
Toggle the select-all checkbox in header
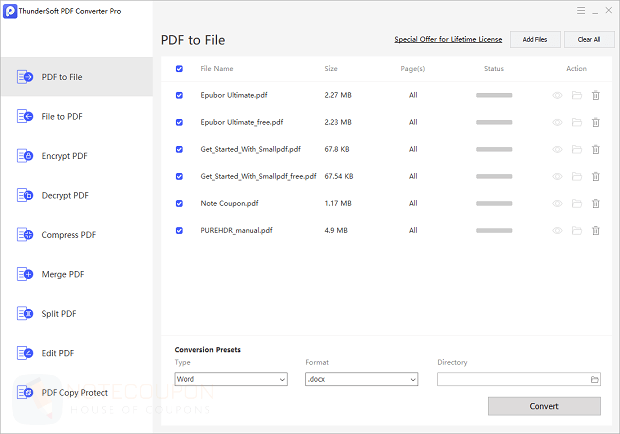point(179,69)
